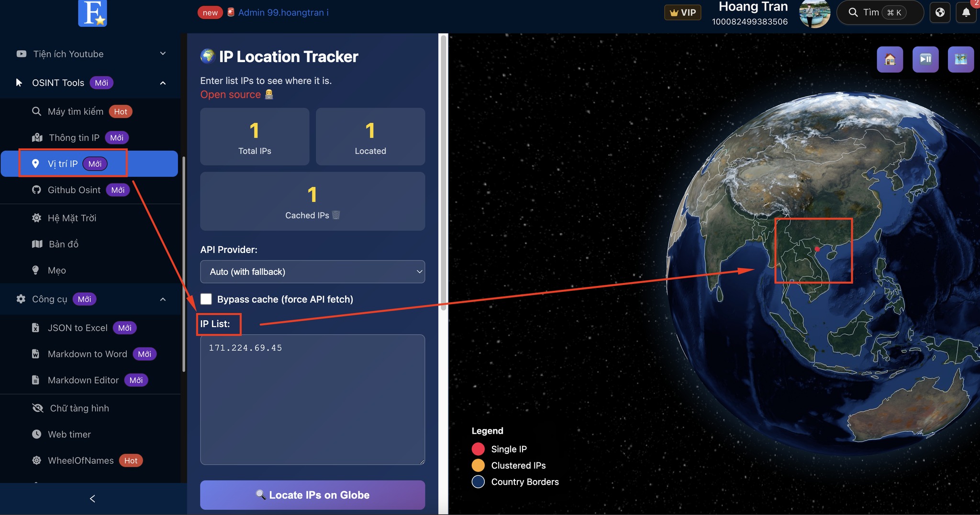
Task: Open Hệ Mặt Trời menu item
Action: click(90, 218)
